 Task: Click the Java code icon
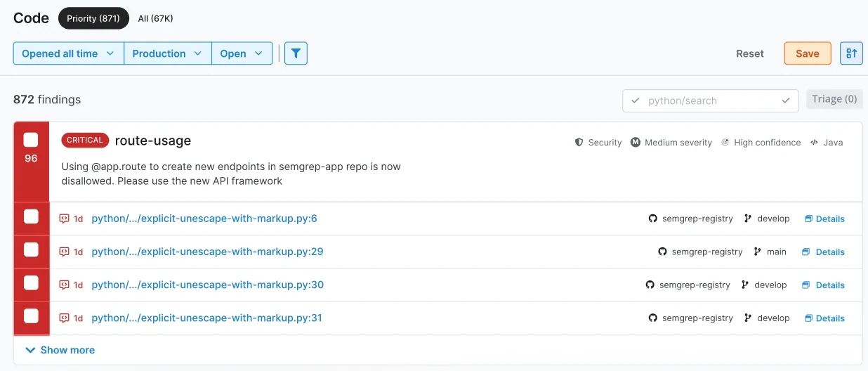814,142
